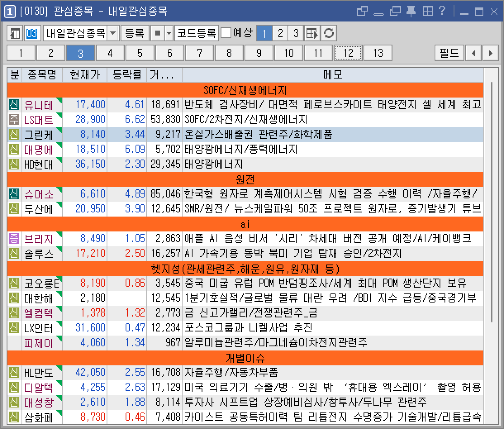Click the 내일관심종목 combo box field
Viewport: 504px width, 429px height.
[x=81, y=33]
